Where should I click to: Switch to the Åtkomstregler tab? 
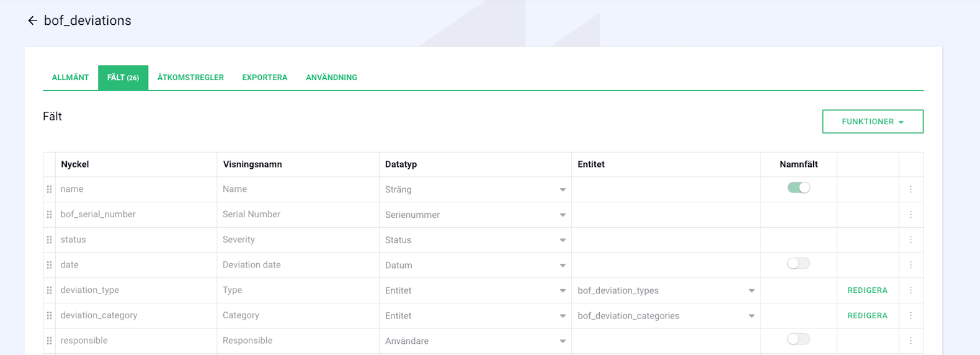coord(190,78)
